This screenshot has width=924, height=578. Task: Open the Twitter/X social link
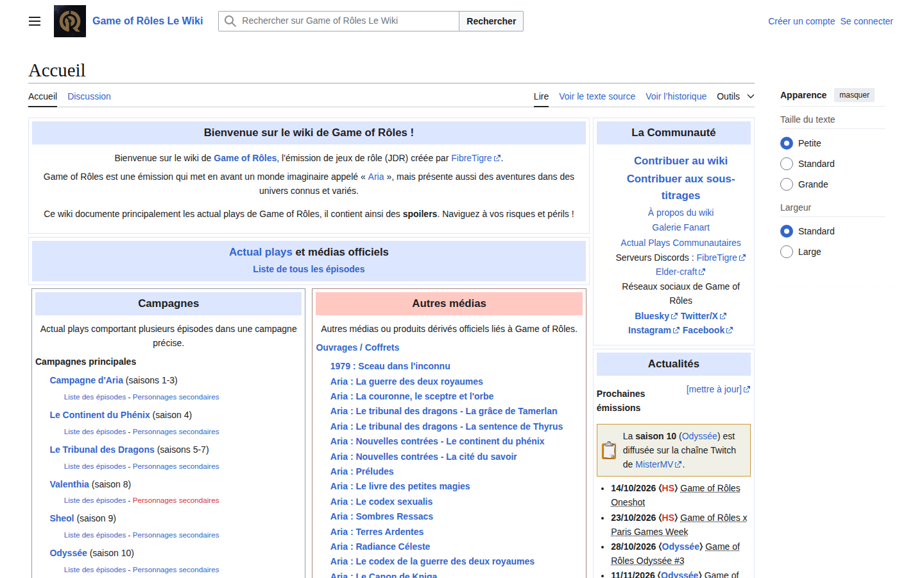pyautogui.click(x=703, y=316)
